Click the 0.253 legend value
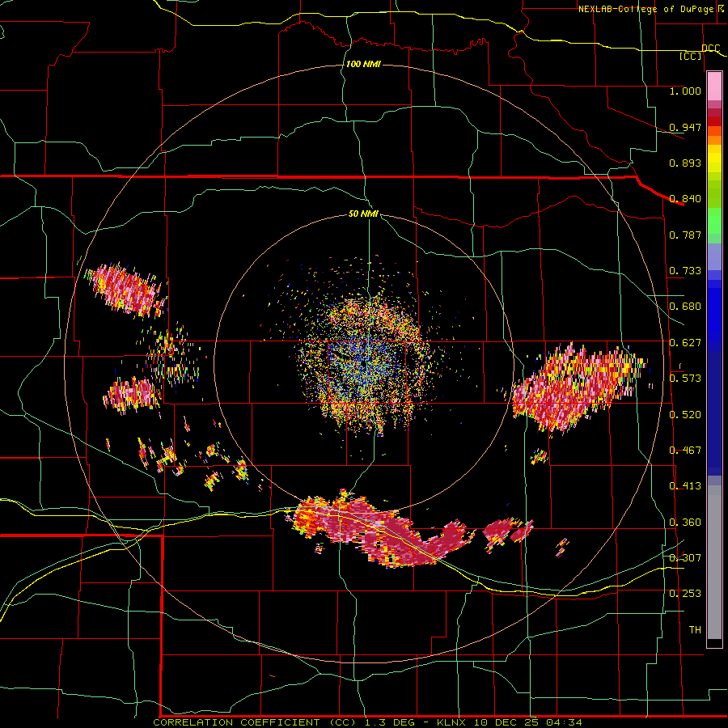This screenshot has height=728, width=728. click(685, 594)
